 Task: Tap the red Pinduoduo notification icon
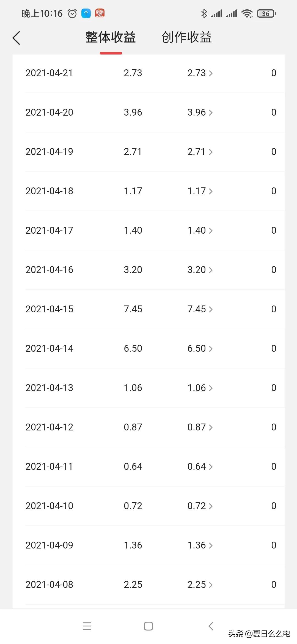[100, 13]
